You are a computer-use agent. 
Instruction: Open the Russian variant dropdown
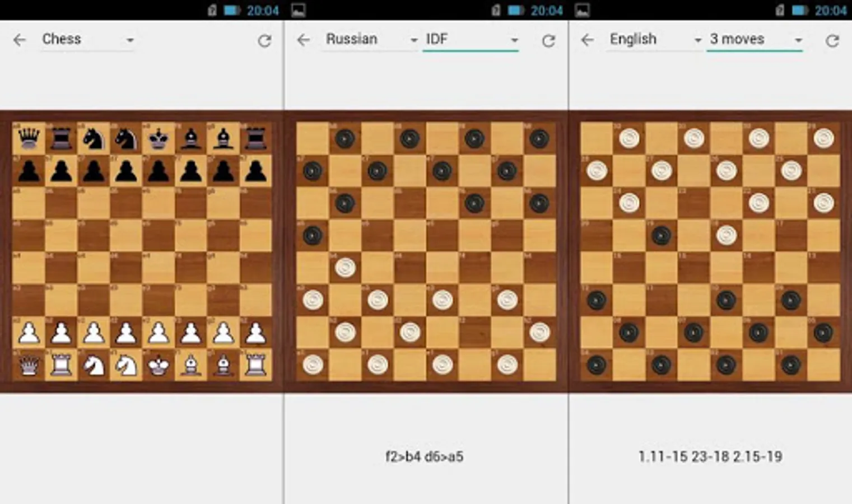tap(371, 39)
